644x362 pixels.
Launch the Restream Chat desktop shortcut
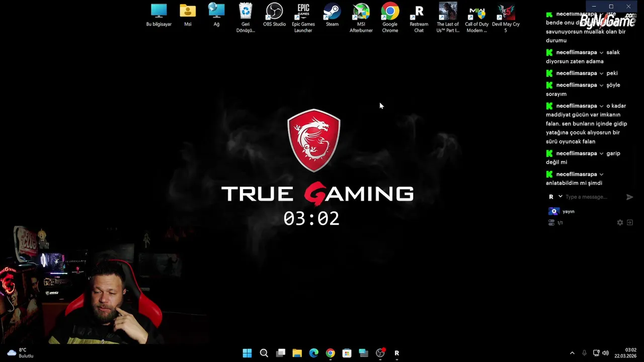click(419, 18)
